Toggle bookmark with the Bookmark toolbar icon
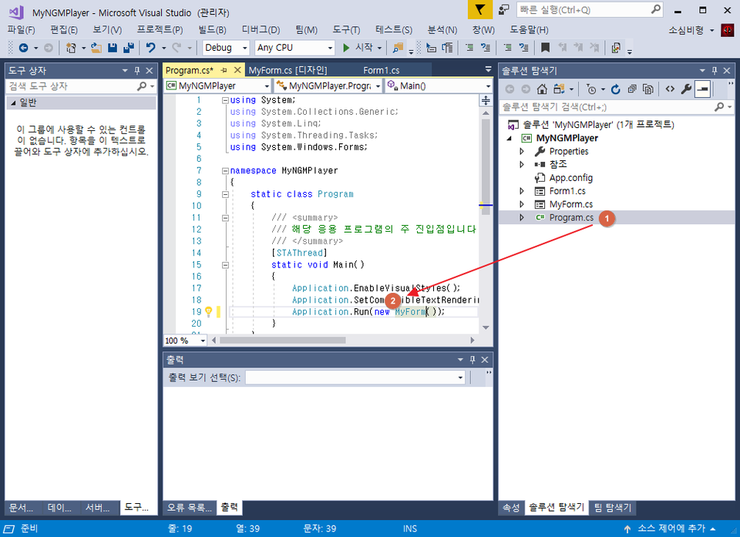Image resolution: width=740 pixels, height=537 pixels. click(x=545, y=48)
